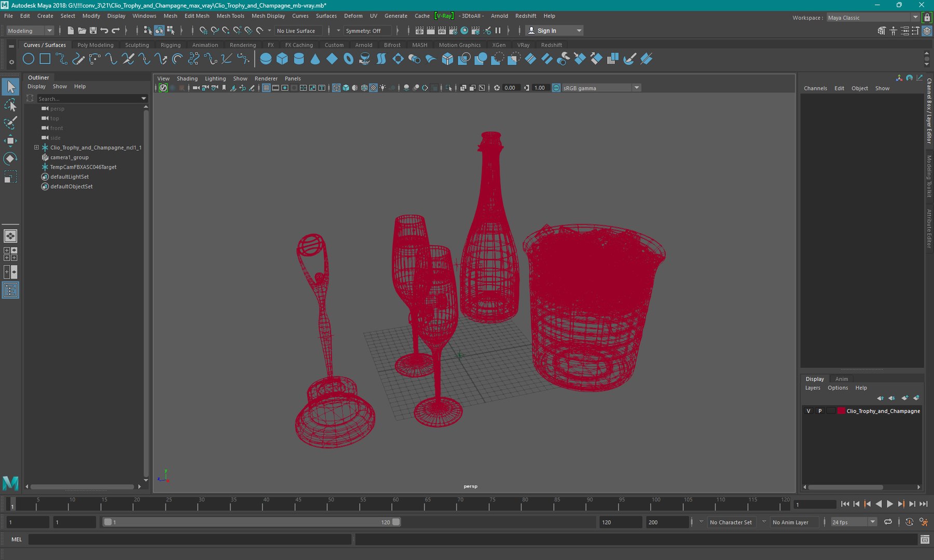Open the sRGB gamma color space dropdown
Image resolution: width=934 pixels, height=560 pixels.
click(601, 88)
